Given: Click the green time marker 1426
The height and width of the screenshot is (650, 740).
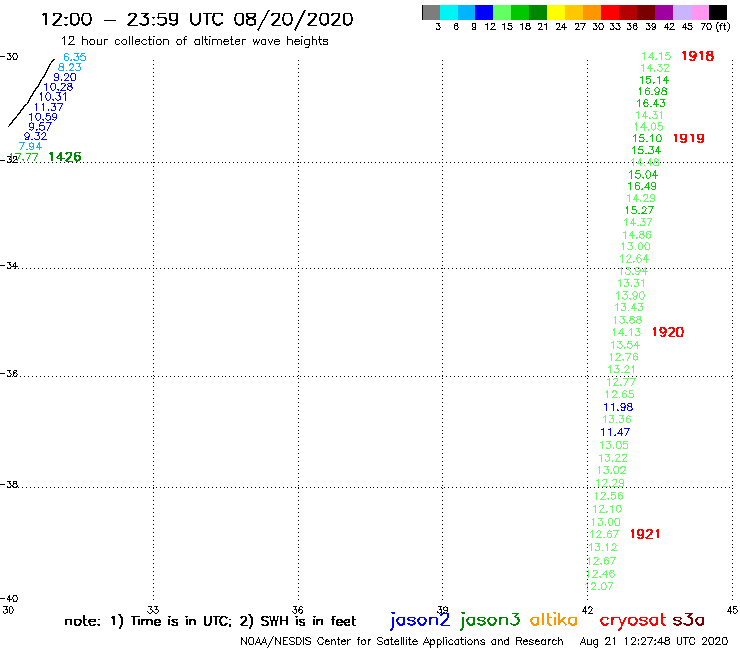Looking at the screenshot, I should coord(65,157).
